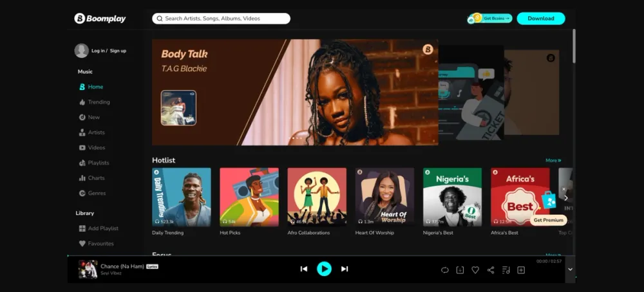Viewport: 644px width, 292px height.
Task: Select Home in the Music menu
Action: [95, 87]
